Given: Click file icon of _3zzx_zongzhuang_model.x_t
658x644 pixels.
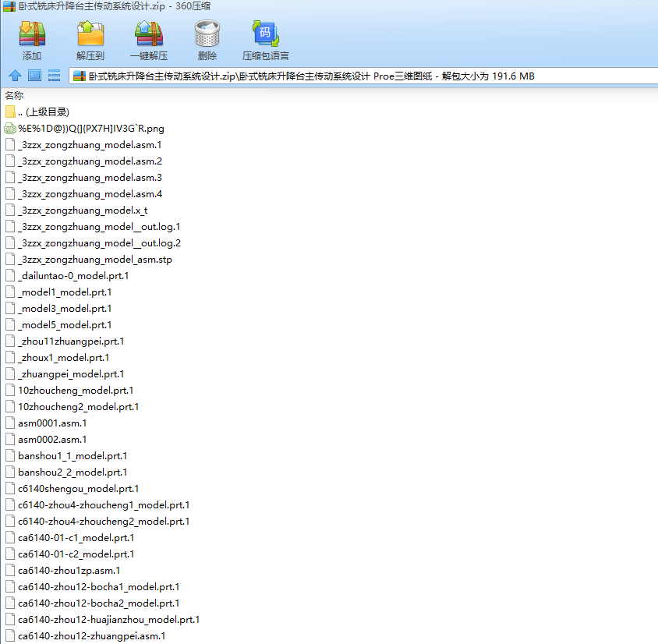Looking at the screenshot, I should (10, 211).
